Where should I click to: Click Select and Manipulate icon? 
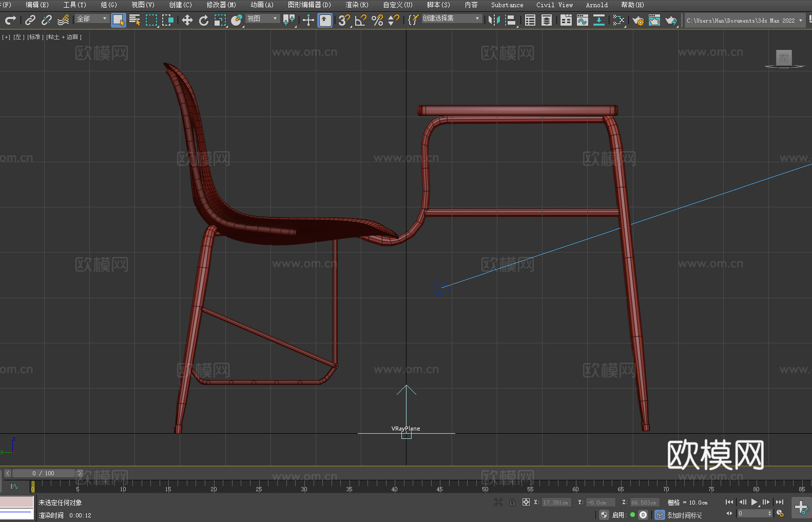pos(308,20)
